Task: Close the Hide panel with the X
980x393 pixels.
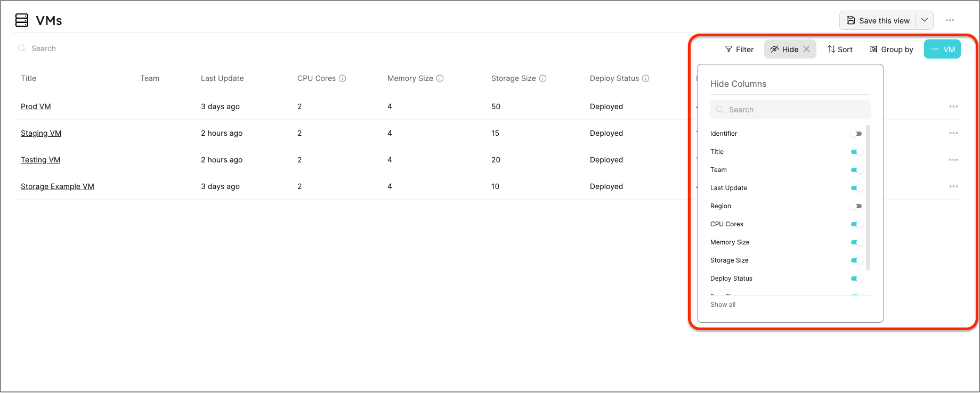Action: click(807, 49)
